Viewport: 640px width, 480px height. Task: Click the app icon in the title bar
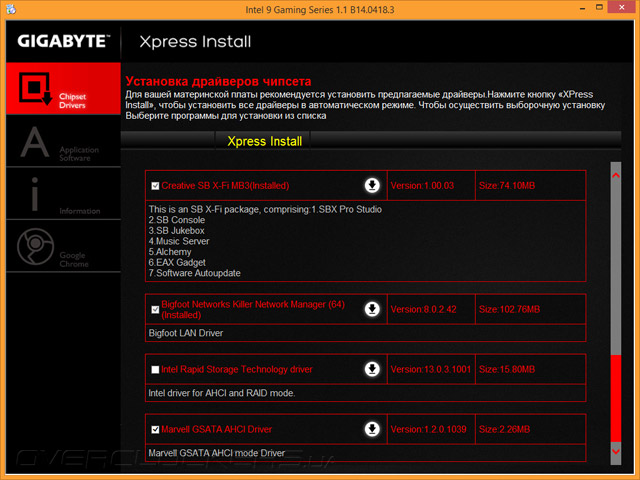click(11, 9)
